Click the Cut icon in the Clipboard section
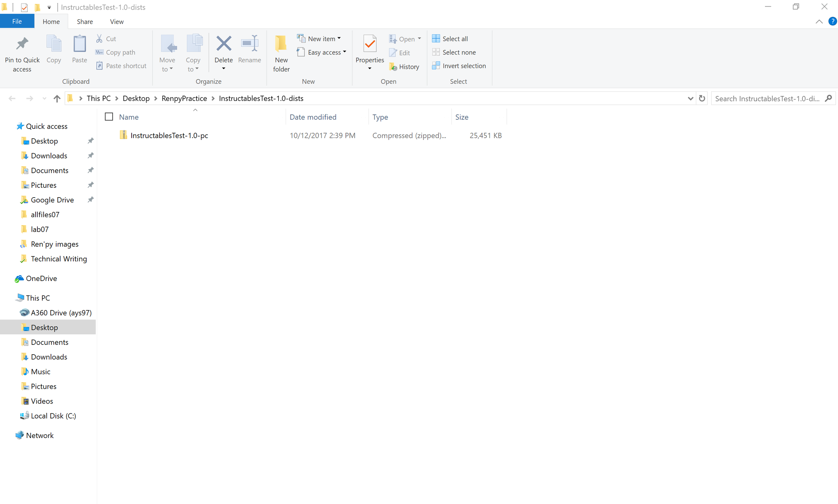The height and width of the screenshot is (504, 838). 100,38
